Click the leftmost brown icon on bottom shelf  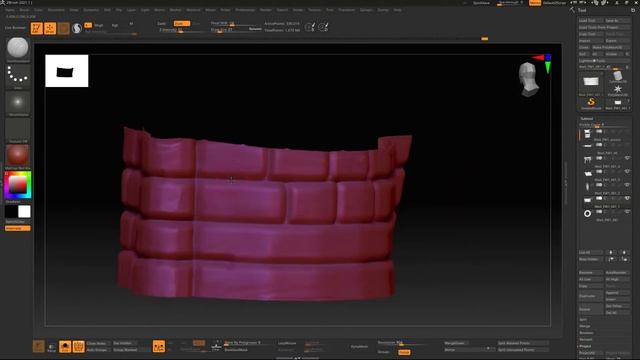39,346
